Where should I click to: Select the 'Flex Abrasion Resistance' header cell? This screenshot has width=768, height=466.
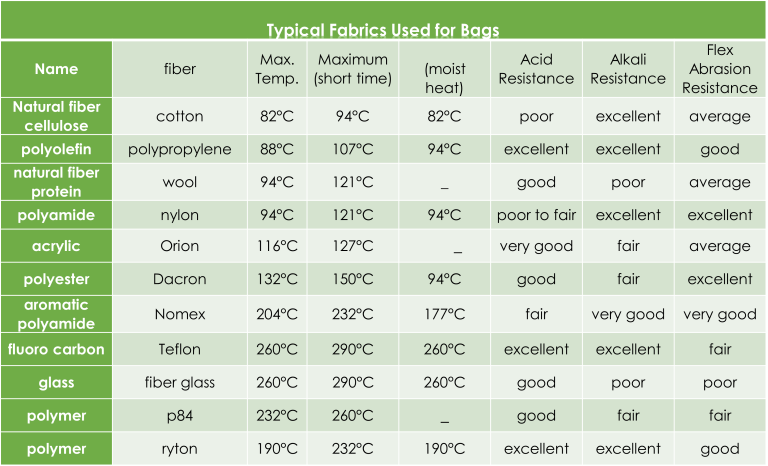point(719,69)
